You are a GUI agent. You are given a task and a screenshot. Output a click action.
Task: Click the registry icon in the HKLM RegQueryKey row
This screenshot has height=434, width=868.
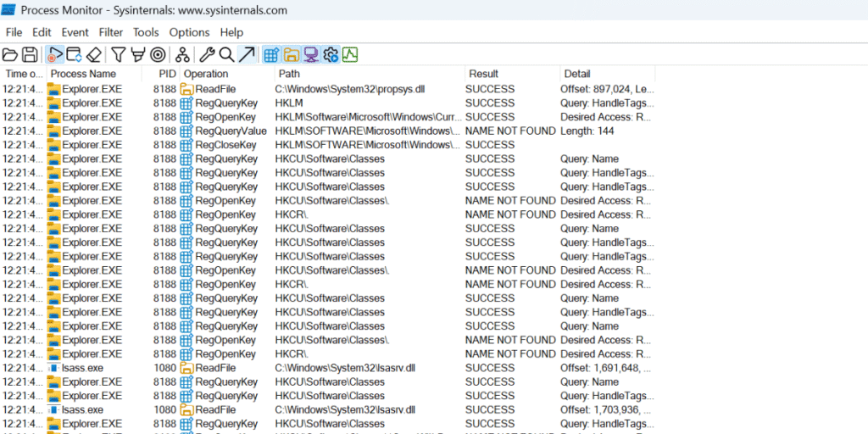[186, 103]
